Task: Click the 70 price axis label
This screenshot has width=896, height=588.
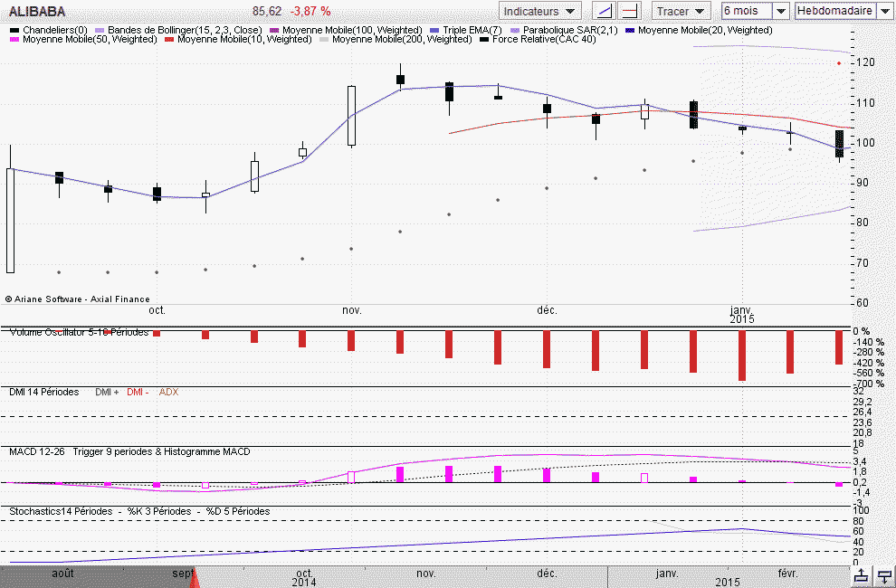Action: point(864,263)
